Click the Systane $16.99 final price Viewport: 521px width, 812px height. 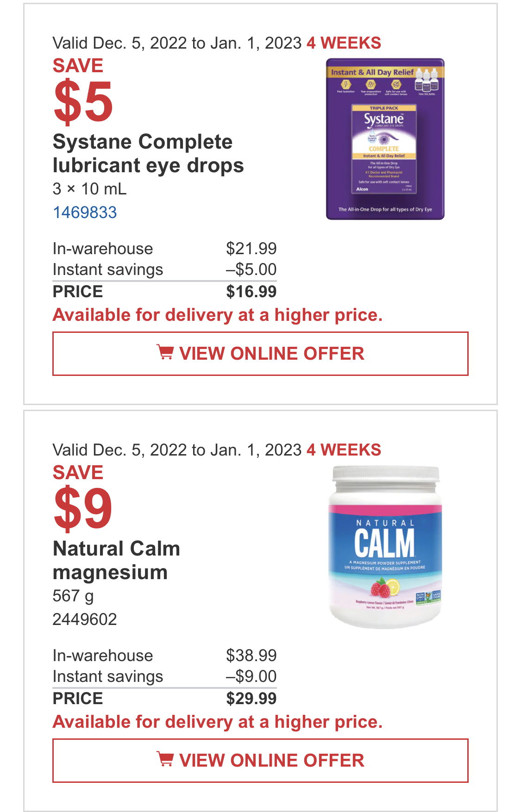pyautogui.click(x=251, y=292)
